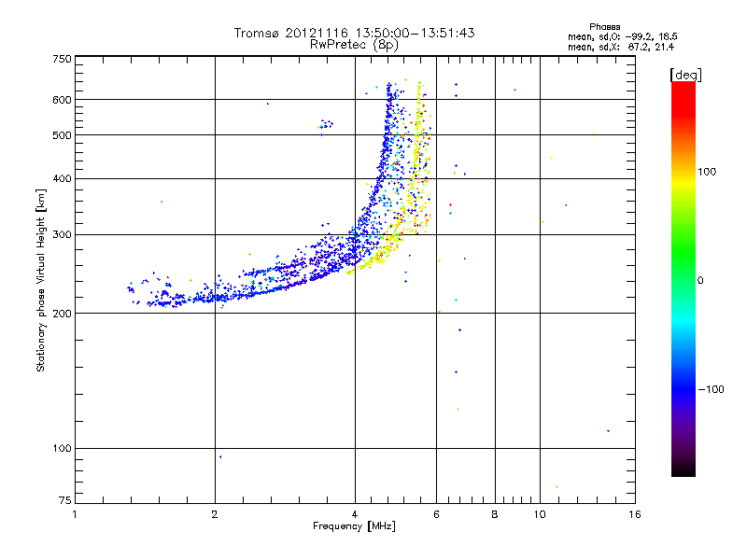Click the '100' tick label on the height axis
The width and height of the screenshot is (747, 560).
point(62,448)
